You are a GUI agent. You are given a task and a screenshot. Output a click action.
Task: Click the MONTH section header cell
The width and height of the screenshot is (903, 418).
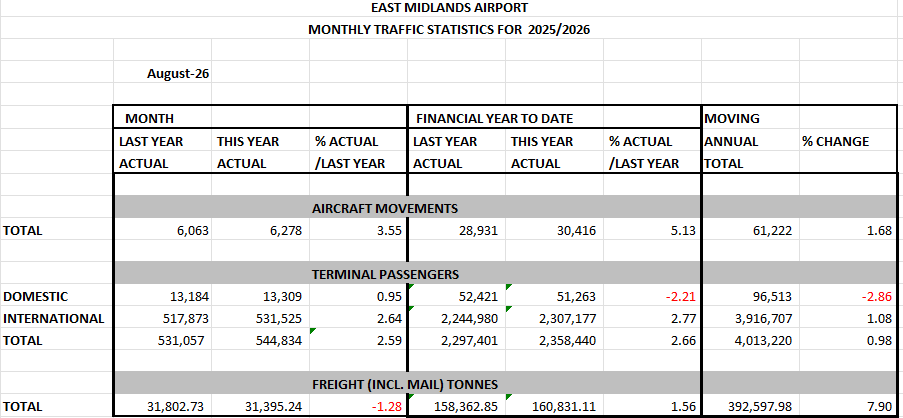tap(150, 119)
